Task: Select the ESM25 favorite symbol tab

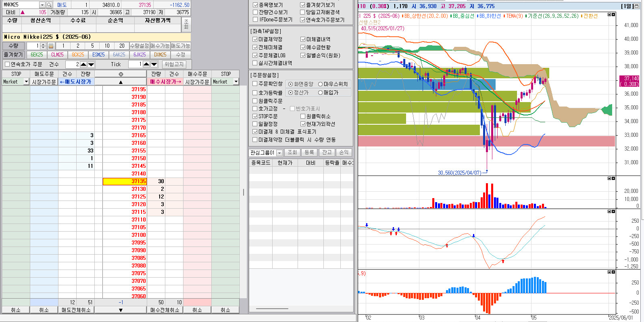Action: pos(98,55)
